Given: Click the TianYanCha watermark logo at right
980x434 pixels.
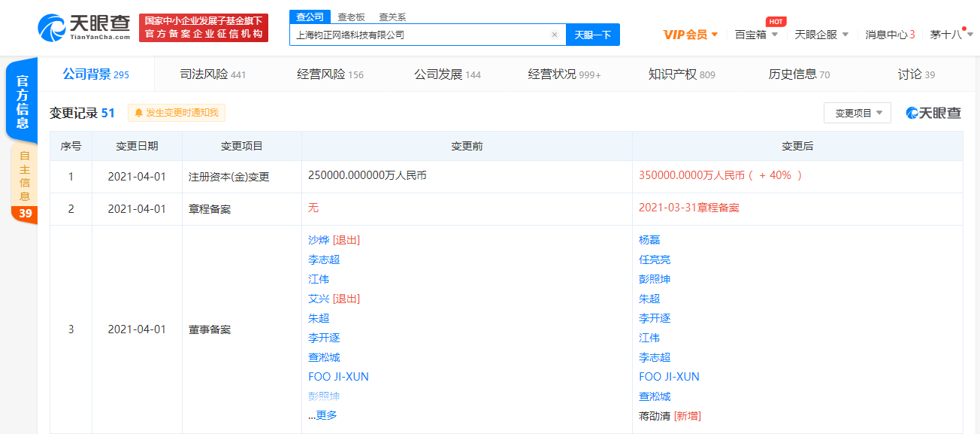Looking at the screenshot, I should click(933, 113).
